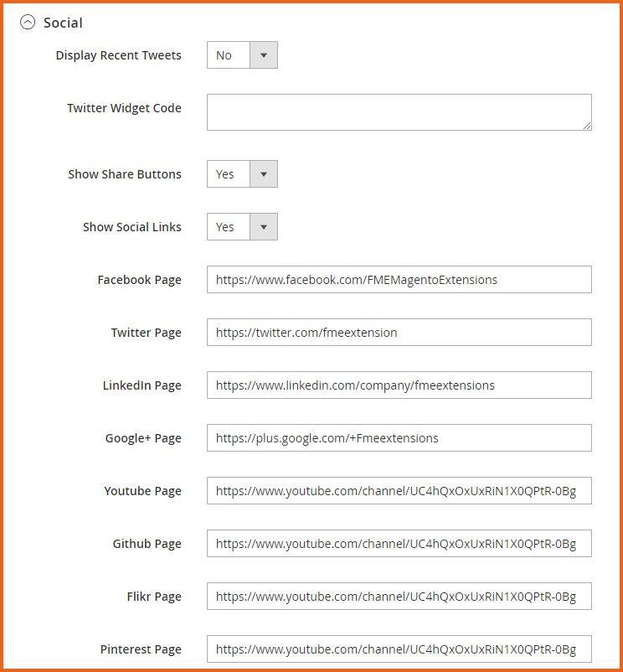The image size is (623, 672).
Task: Click the Youtube Page URL field
Action: click(x=399, y=491)
